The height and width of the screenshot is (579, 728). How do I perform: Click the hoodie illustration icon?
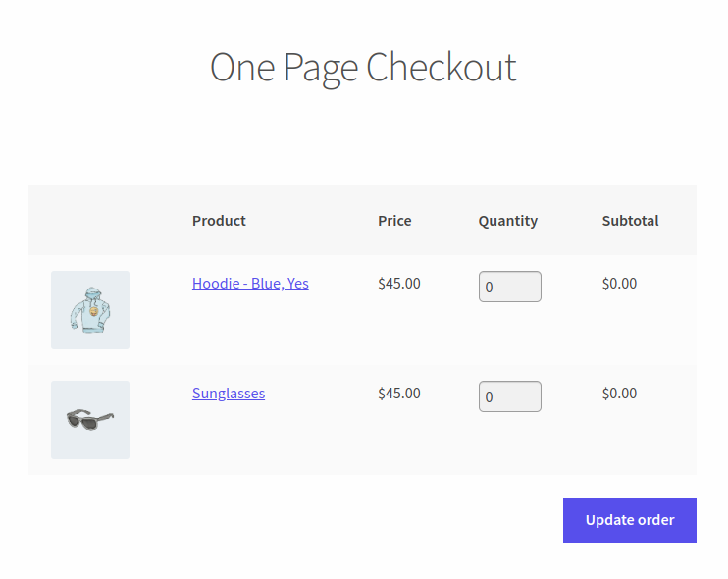[90, 310]
